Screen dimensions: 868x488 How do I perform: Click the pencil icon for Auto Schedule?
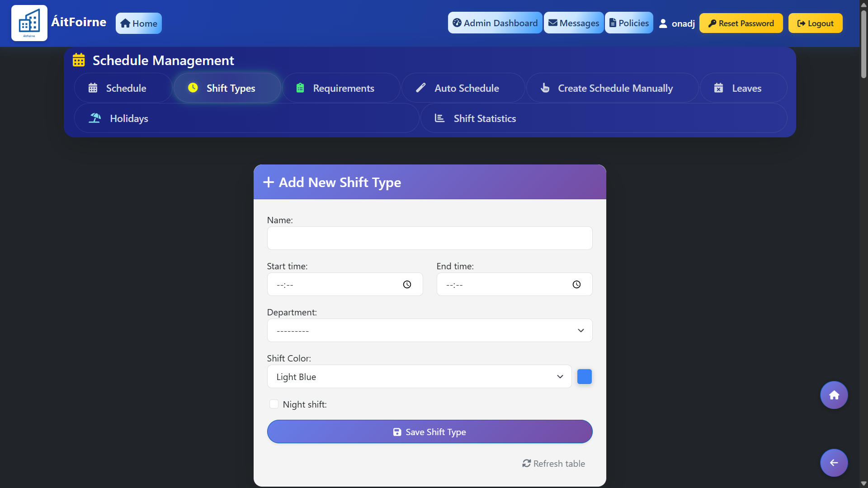[420, 88]
